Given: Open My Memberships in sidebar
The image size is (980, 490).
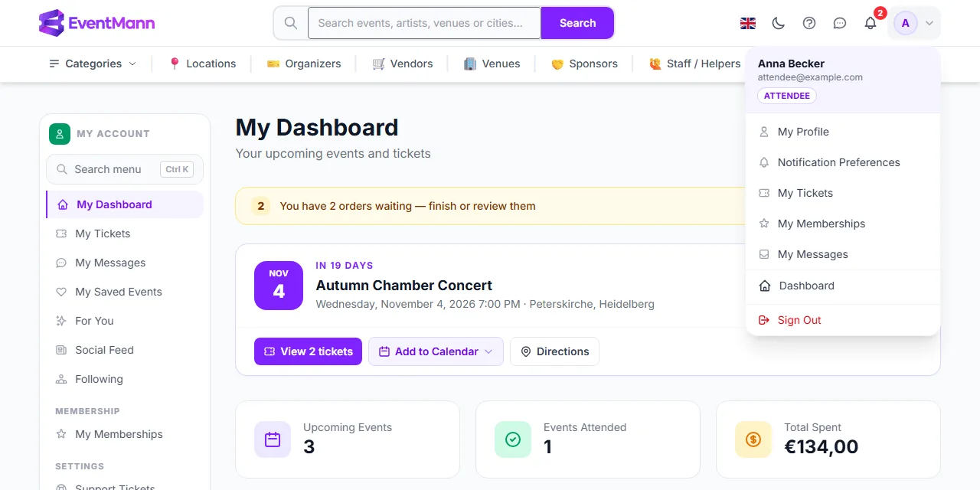Looking at the screenshot, I should click(x=125, y=434).
